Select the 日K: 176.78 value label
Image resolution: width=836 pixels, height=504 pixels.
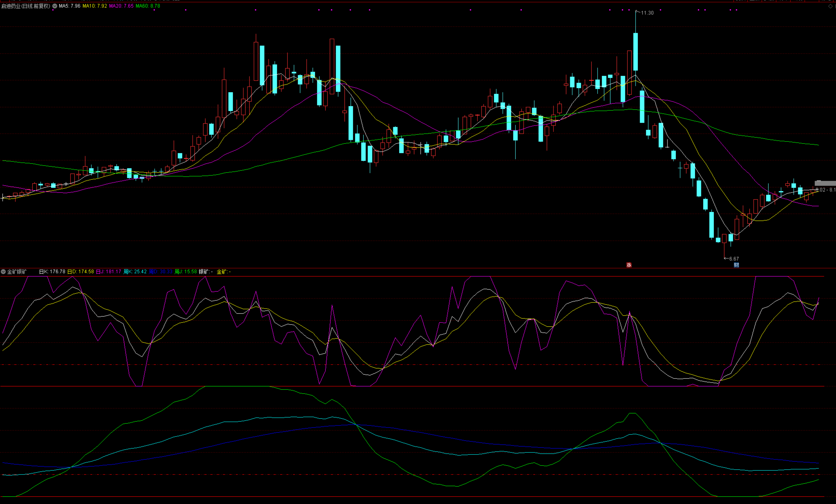[52, 272]
